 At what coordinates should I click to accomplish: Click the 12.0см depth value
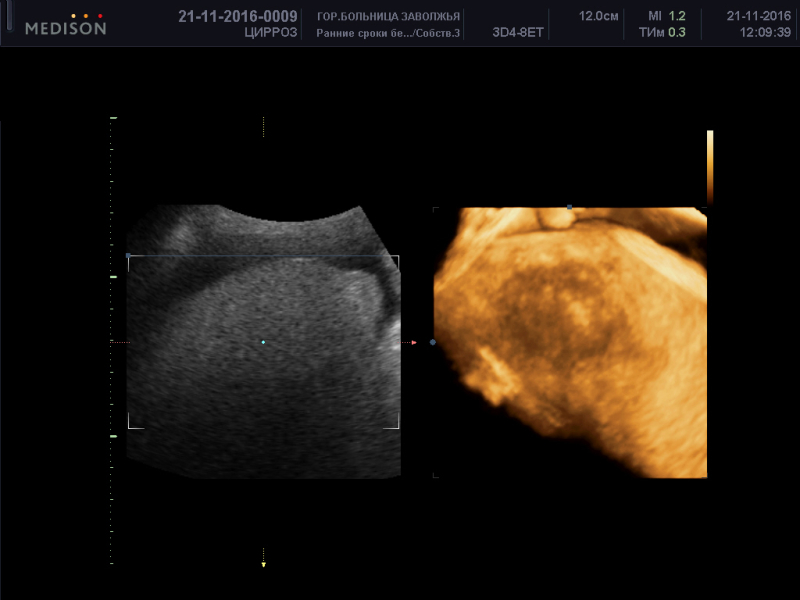coord(598,16)
